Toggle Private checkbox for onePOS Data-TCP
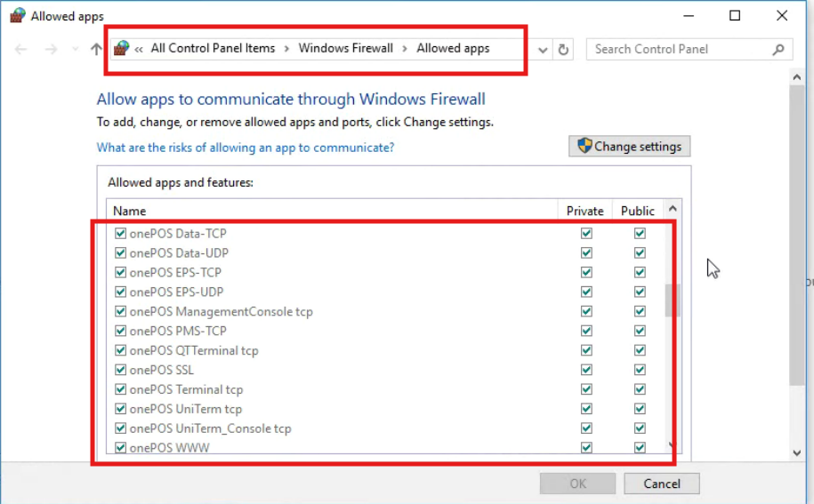The width and height of the screenshot is (814, 504). pyautogui.click(x=586, y=233)
